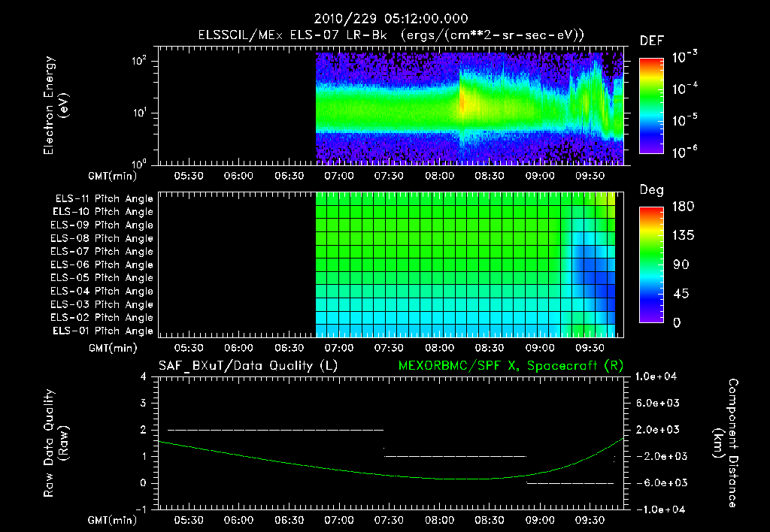
Task: Select the ELS-09 Pitch Angle row label
Action: click(102, 225)
